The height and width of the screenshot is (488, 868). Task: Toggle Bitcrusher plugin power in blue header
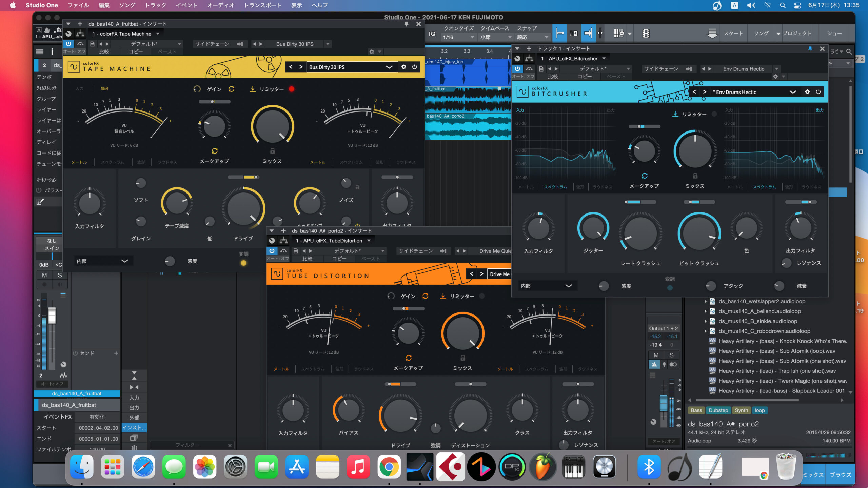818,92
